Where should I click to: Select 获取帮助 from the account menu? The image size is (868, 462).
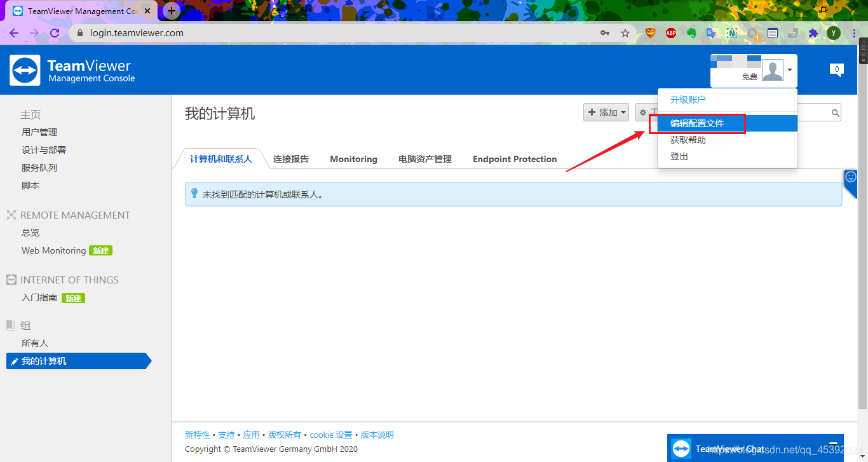(688, 140)
